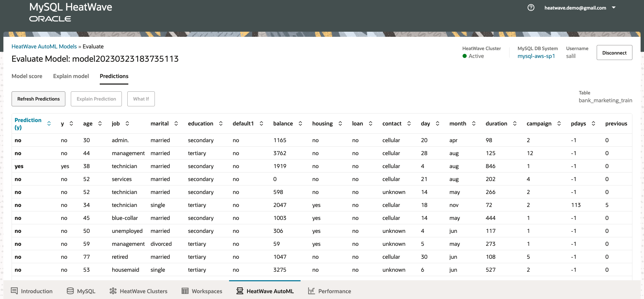This screenshot has height=299, width=644.
Task: Sort table by duration column
Action: (515, 123)
